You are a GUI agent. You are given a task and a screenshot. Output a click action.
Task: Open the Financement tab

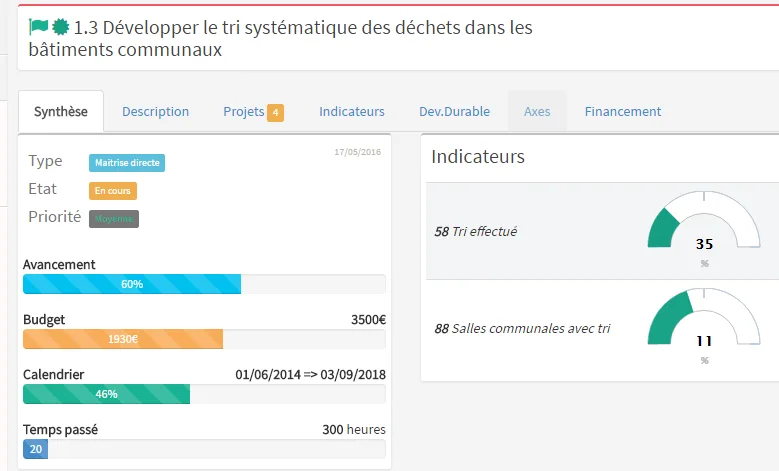click(623, 111)
